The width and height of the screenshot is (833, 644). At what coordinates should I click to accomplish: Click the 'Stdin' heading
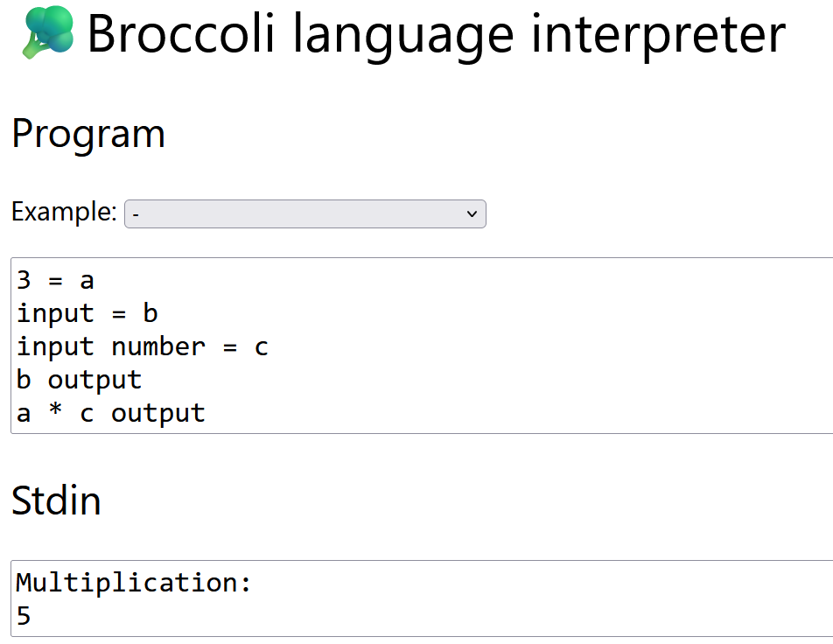point(56,501)
